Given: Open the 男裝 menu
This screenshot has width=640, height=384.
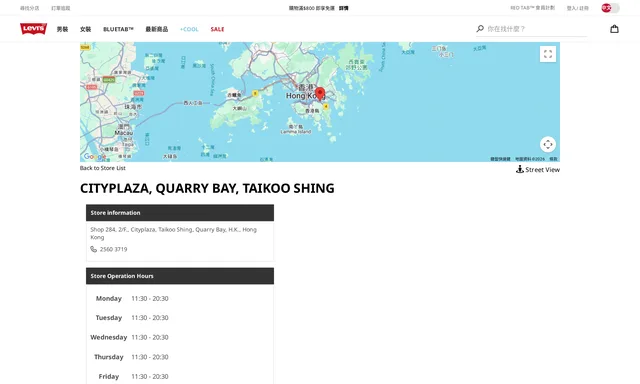Looking at the screenshot, I should point(62,29).
